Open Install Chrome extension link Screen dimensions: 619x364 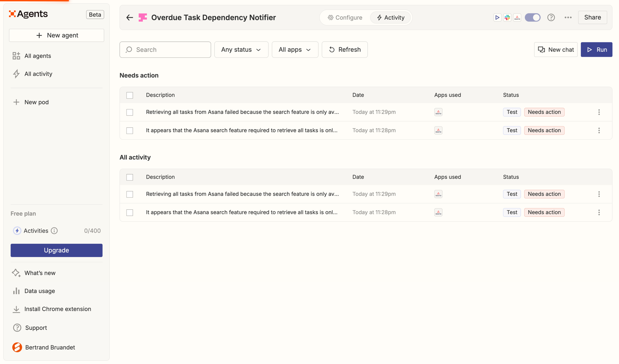click(52, 309)
